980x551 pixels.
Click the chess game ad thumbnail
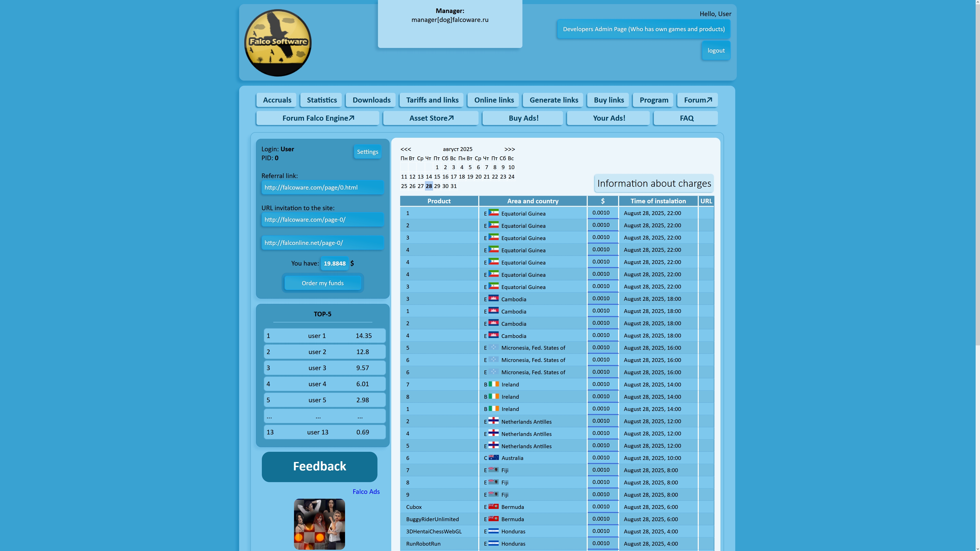(x=319, y=524)
